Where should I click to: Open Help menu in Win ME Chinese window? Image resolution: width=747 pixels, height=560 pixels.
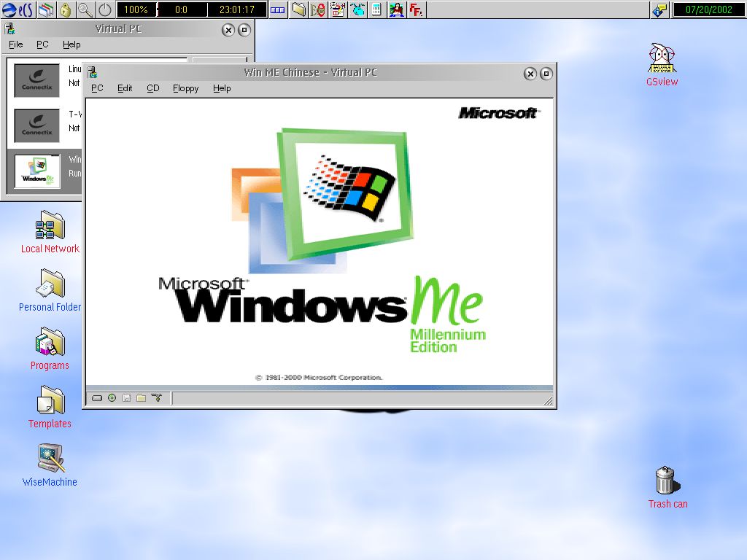pos(222,88)
